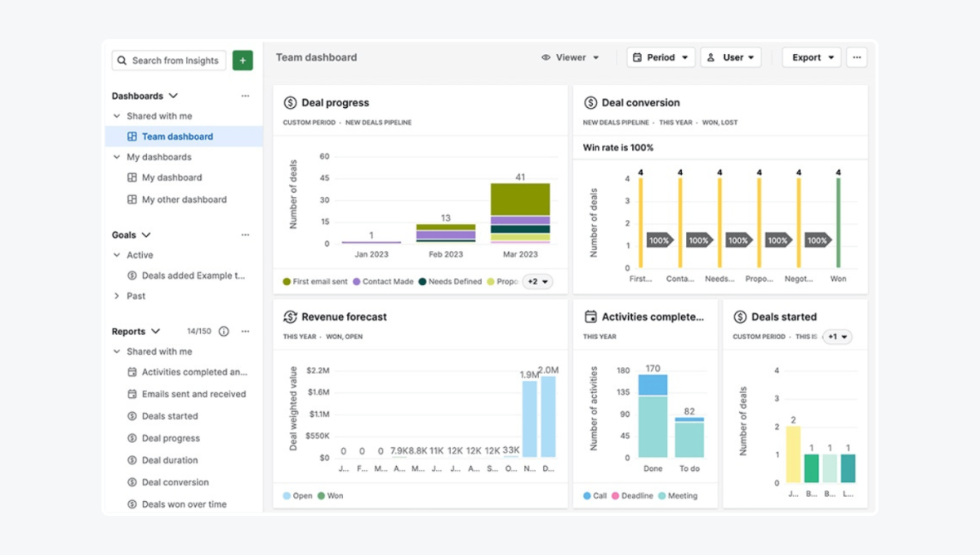This screenshot has width=980, height=555.
Task: Click the Goals section three-dot menu
Action: point(245,235)
